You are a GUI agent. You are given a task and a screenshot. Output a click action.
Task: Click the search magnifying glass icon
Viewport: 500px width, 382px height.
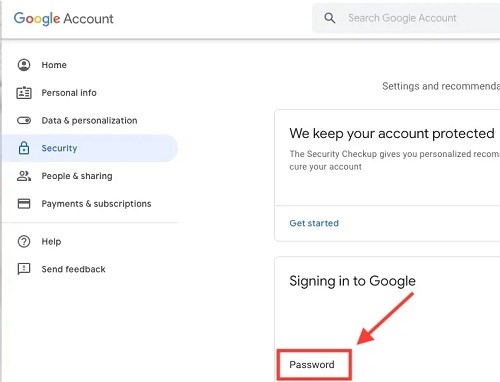click(330, 18)
